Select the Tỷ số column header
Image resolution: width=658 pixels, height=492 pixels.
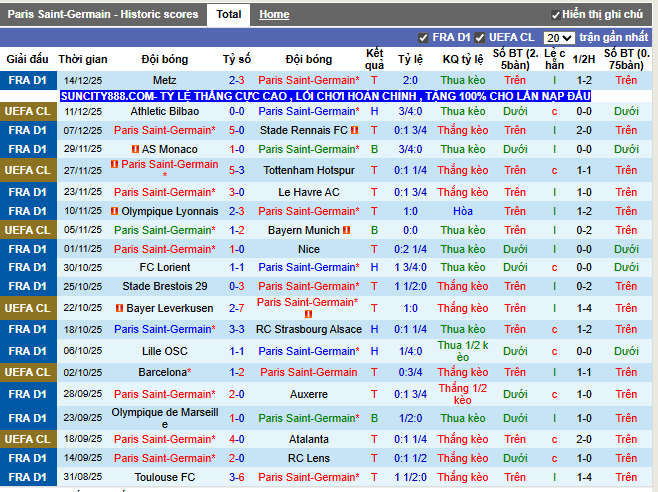(x=237, y=59)
